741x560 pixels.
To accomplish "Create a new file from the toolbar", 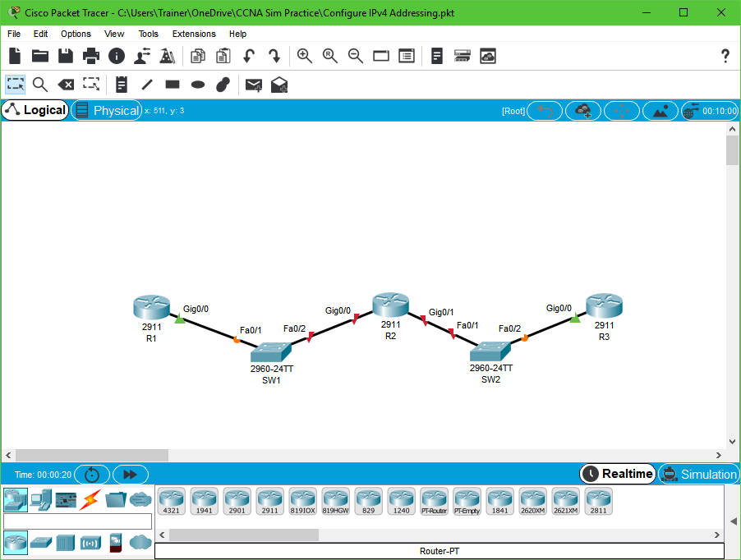I will click(15, 56).
